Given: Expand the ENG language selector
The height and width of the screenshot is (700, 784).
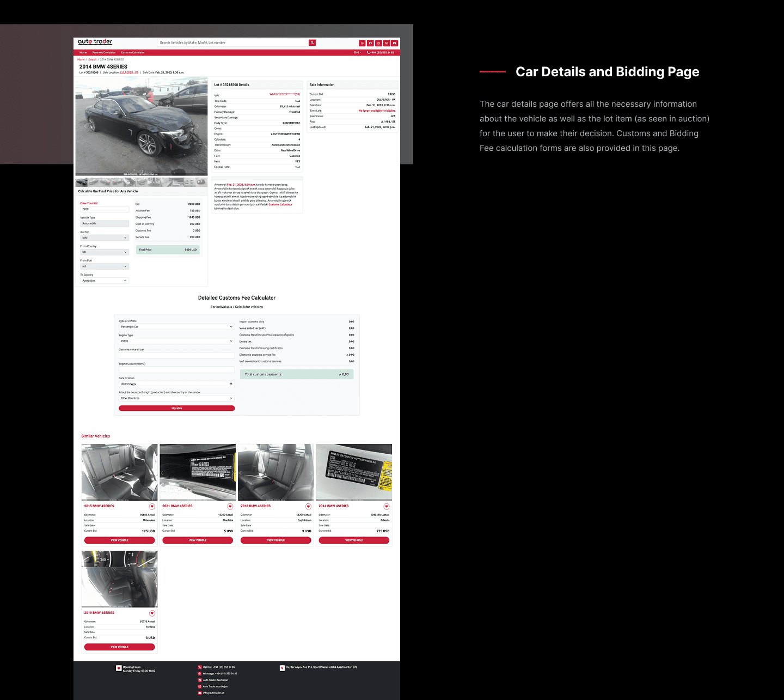Looking at the screenshot, I should (x=357, y=53).
